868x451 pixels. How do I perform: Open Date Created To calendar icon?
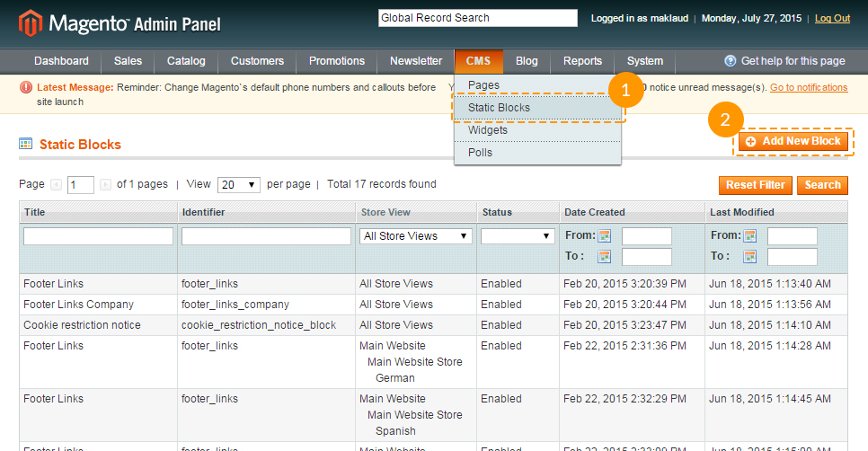[x=605, y=256]
